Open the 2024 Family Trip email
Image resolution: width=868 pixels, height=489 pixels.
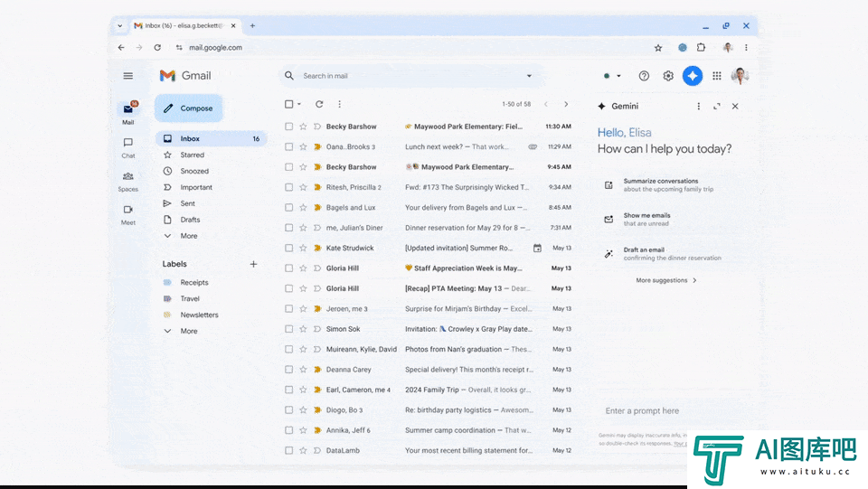tap(429, 390)
